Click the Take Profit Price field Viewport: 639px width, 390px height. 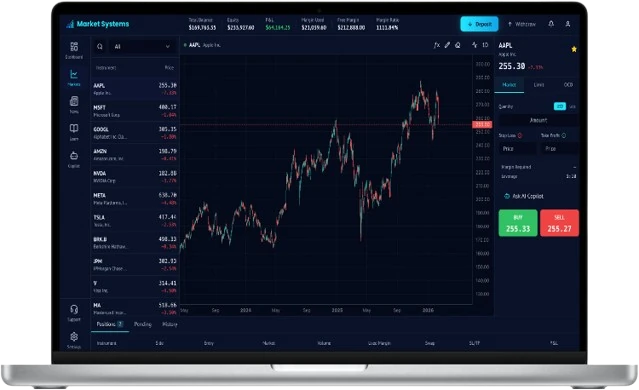coord(560,149)
